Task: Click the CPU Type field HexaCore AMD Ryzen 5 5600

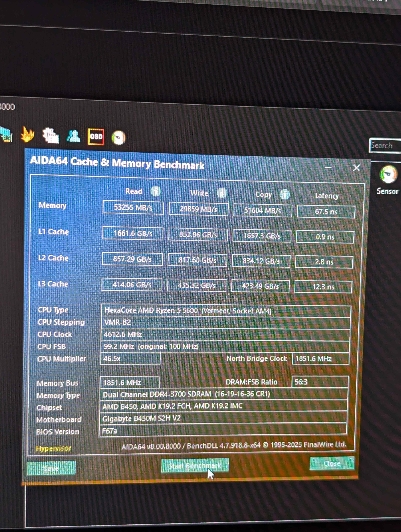Action: pyautogui.click(x=226, y=311)
